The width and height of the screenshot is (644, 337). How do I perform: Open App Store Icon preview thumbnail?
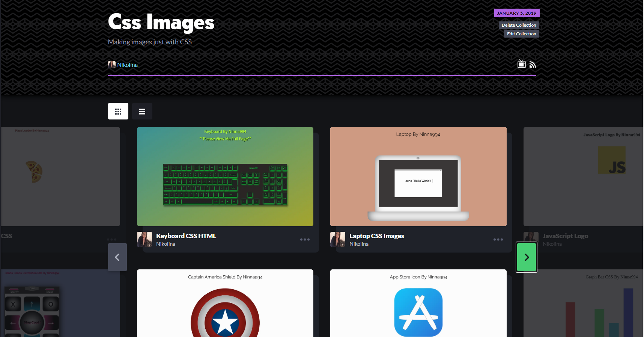418,303
